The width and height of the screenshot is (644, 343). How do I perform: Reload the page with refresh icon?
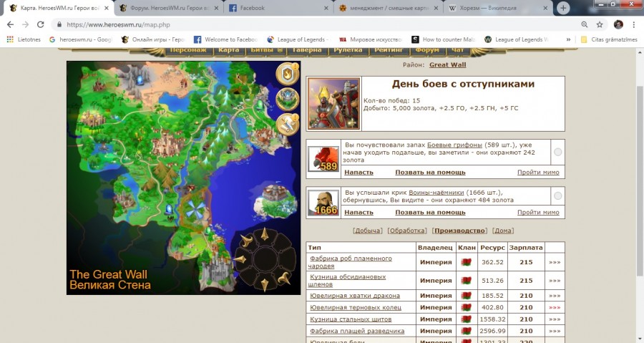(40, 24)
